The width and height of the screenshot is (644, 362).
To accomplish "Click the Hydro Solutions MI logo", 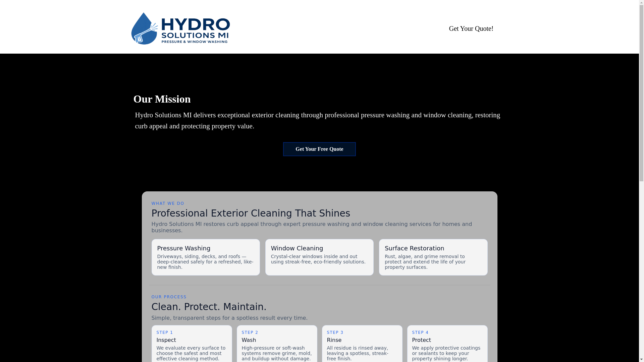I will 180,28.
